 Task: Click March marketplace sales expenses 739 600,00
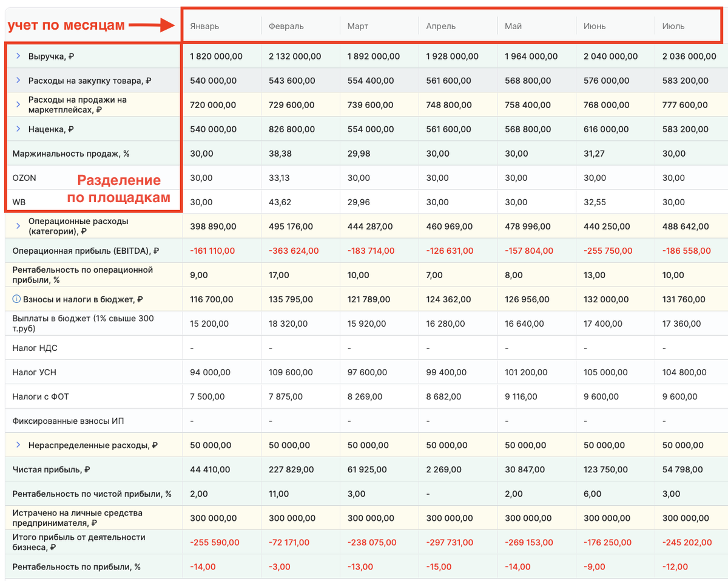[370, 105]
